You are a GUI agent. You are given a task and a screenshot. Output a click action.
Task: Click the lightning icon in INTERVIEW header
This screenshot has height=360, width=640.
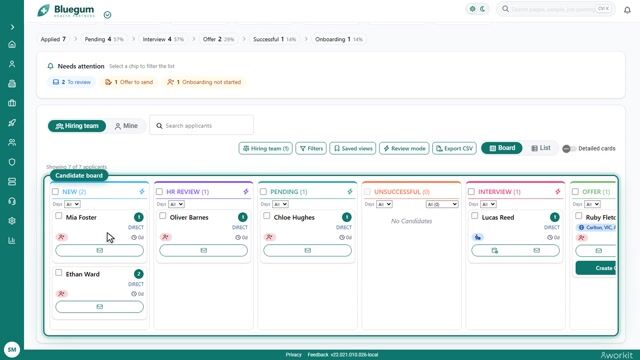(558, 191)
